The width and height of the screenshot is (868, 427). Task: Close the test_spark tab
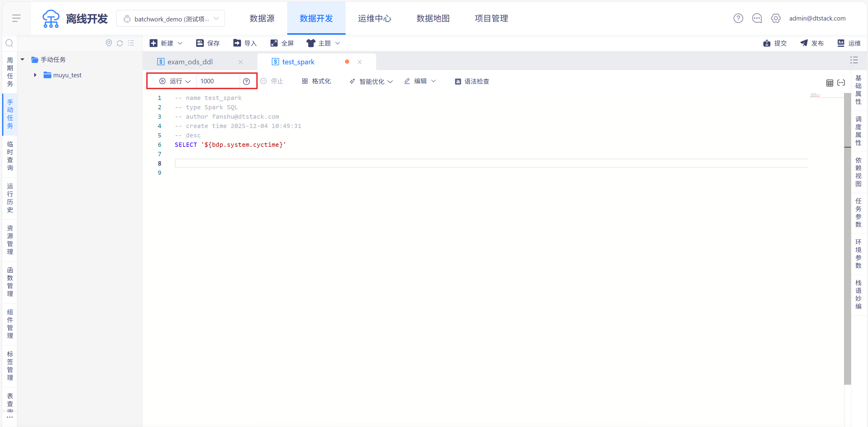pos(359,62)
